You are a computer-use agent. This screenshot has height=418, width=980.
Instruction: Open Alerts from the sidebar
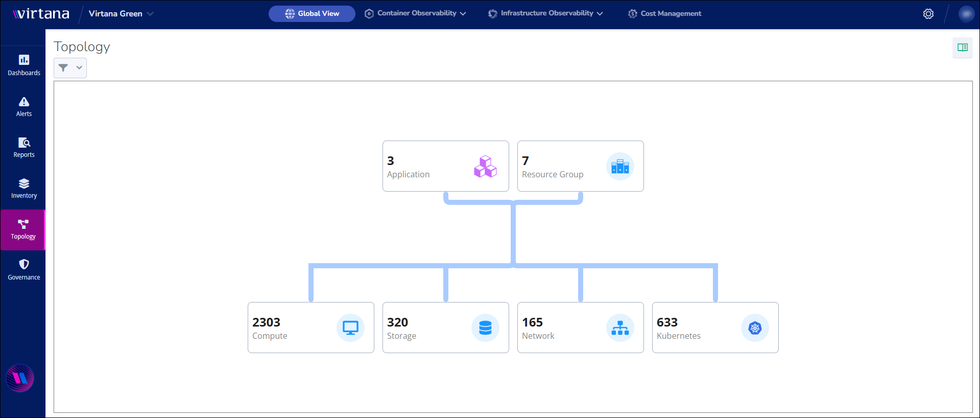click(x=23, y=106)
